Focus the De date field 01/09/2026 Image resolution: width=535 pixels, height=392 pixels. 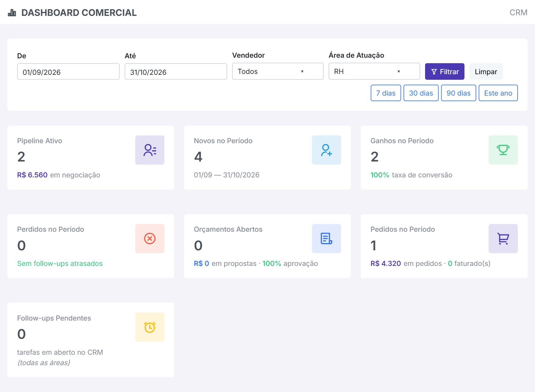(x=68, y=72)
